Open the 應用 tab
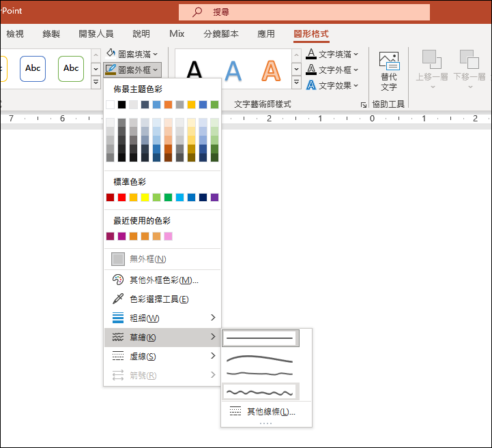The width and height of the screenshot is (492, 448). coord(266,33)
